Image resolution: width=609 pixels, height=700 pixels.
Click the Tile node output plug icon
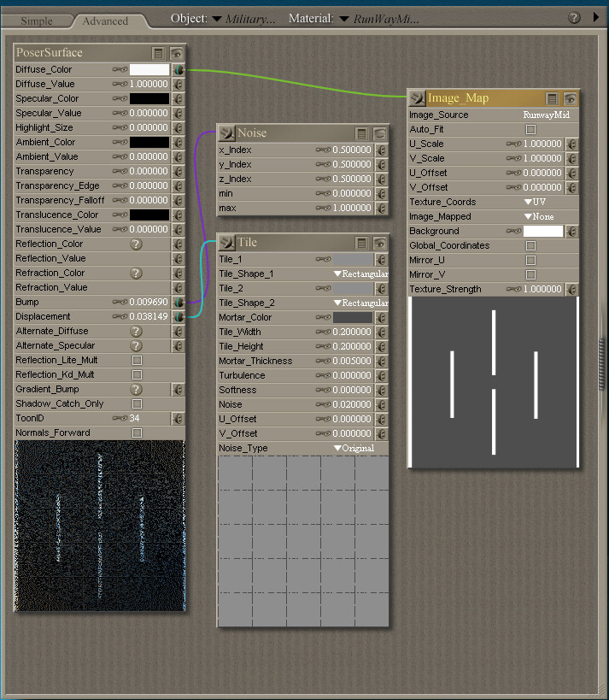point(227,243)
